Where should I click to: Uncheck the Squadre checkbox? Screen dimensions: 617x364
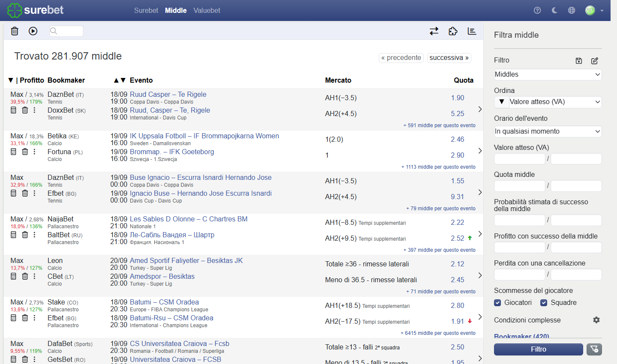click(544, 303)
